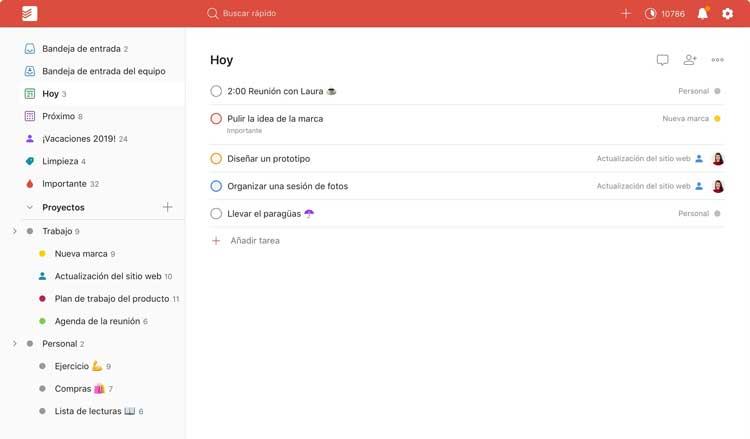Click the Importante label under Pulir task

244,131
